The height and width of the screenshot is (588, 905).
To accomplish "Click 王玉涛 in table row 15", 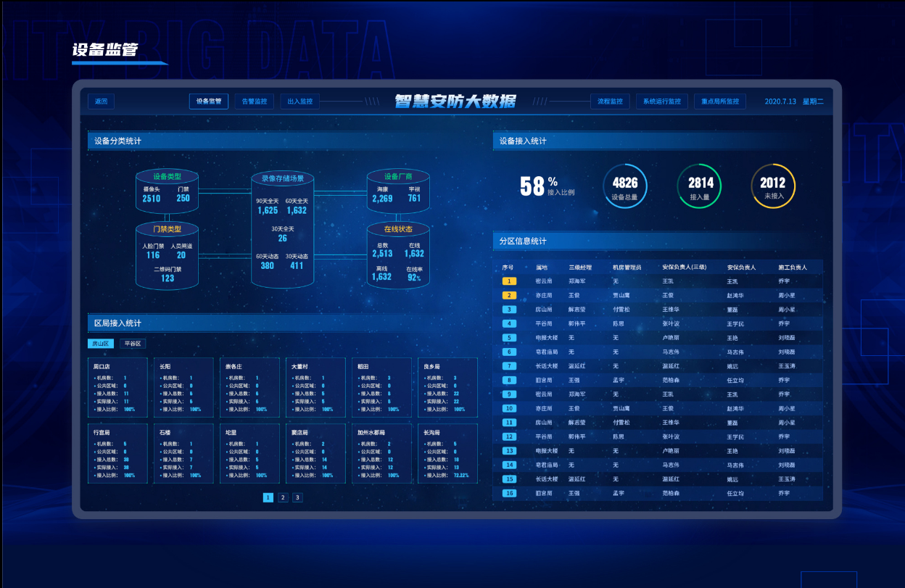I will (x=787, y=479).
